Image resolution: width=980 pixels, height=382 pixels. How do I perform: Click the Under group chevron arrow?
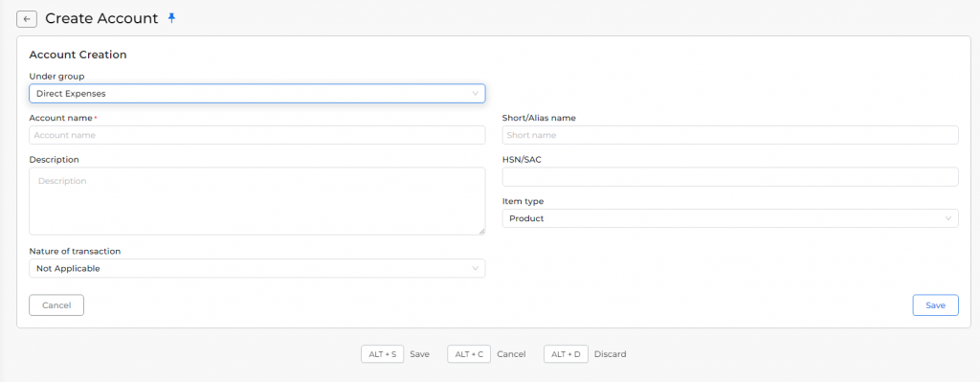[x=475, y=94]
